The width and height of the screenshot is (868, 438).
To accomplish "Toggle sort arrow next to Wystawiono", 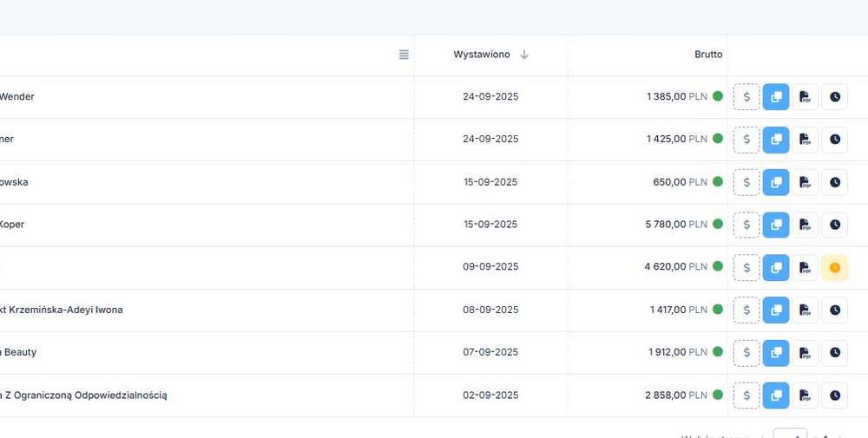I will tap(524, 55).
